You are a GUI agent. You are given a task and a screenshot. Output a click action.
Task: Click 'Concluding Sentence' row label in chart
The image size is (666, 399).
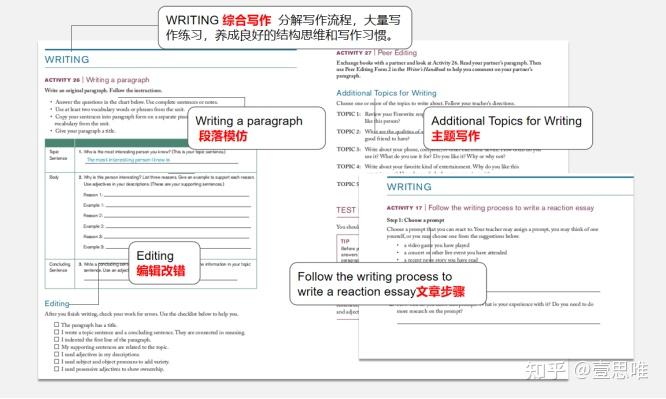point(59,267)
